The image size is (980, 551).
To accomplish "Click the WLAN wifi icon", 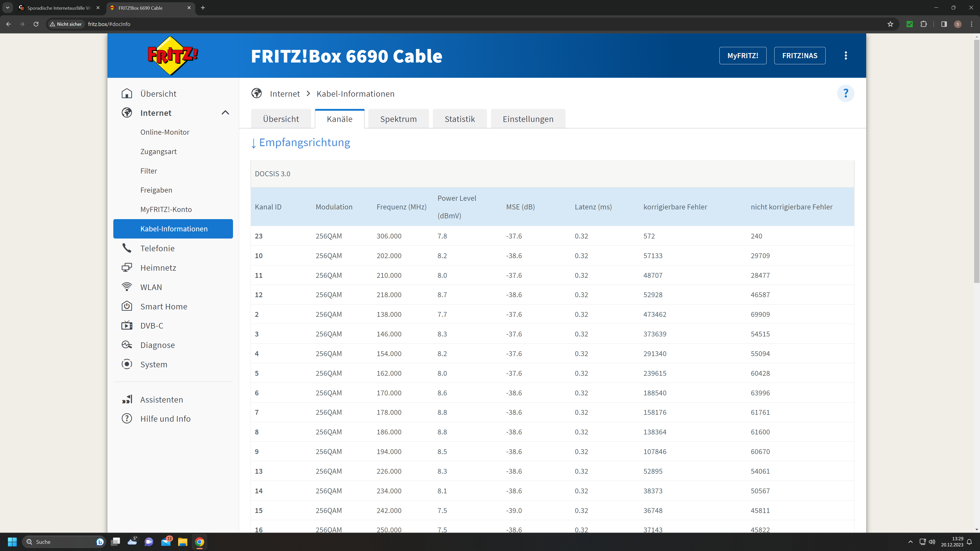I will point(127,287).
